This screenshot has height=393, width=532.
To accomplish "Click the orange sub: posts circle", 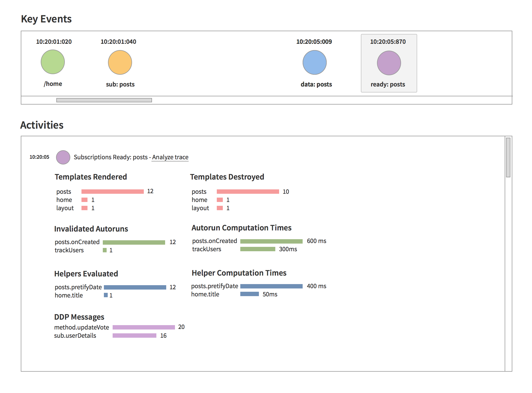I will 120,62.
